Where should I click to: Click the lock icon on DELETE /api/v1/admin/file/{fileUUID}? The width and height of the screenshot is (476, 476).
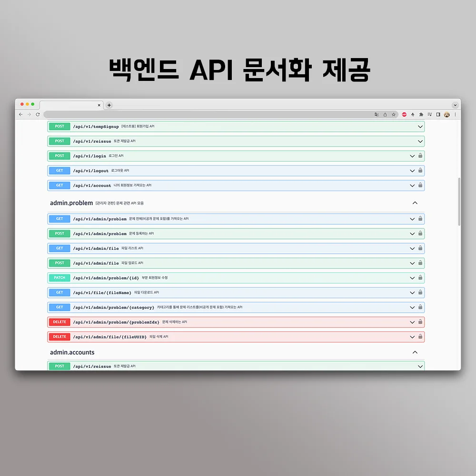click(420, 337)
